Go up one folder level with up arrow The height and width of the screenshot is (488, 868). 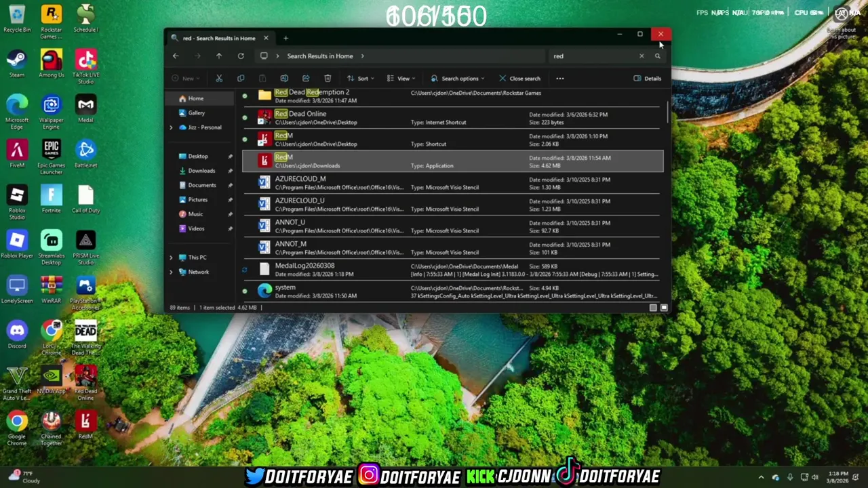coord(219,56)
